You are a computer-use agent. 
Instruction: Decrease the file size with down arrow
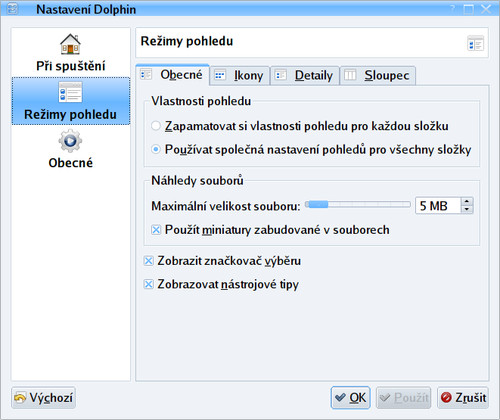[x=467, y=210]
